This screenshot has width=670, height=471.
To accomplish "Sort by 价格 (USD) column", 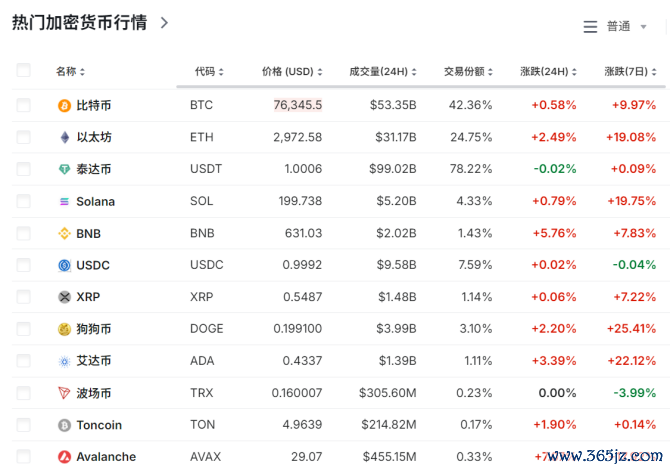I will pyautogui.click(x=292, y=72).
